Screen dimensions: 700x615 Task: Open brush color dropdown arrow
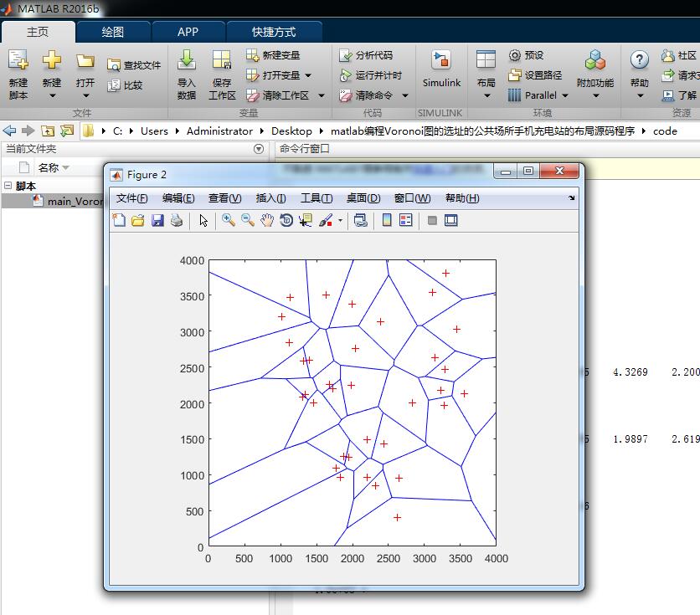coord(340,220)
